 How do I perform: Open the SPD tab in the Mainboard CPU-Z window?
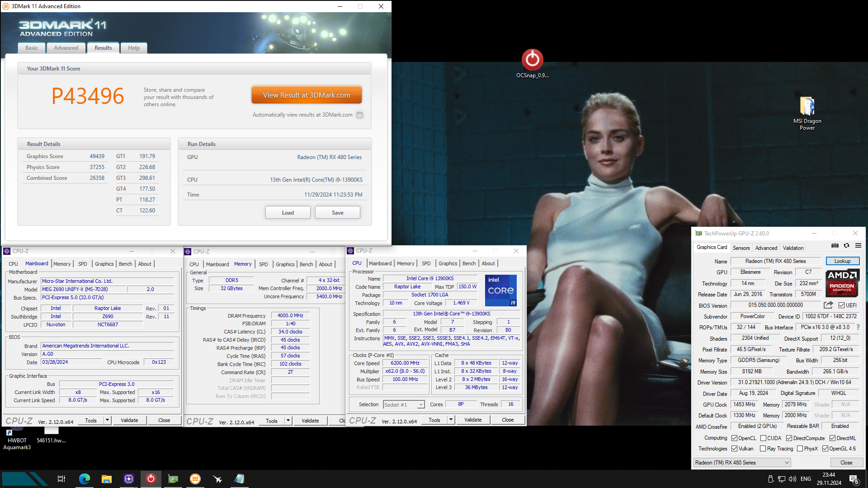(83, 264)
